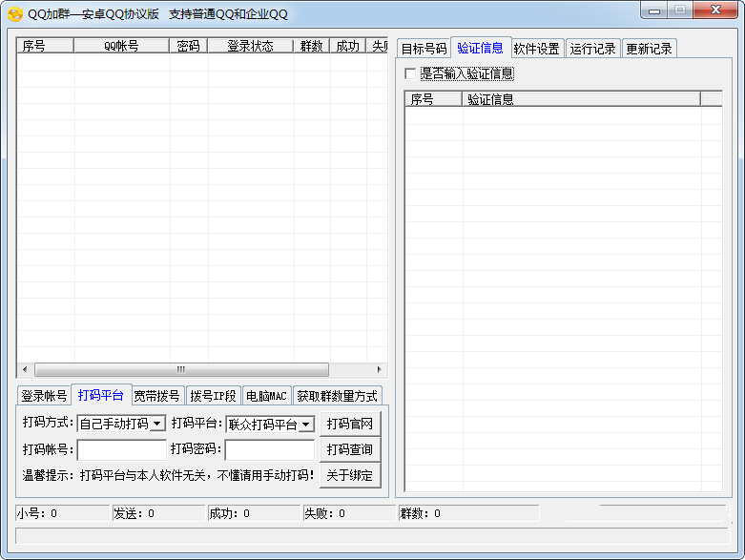Click the right scroll arrow of account list

click(379, 369)
